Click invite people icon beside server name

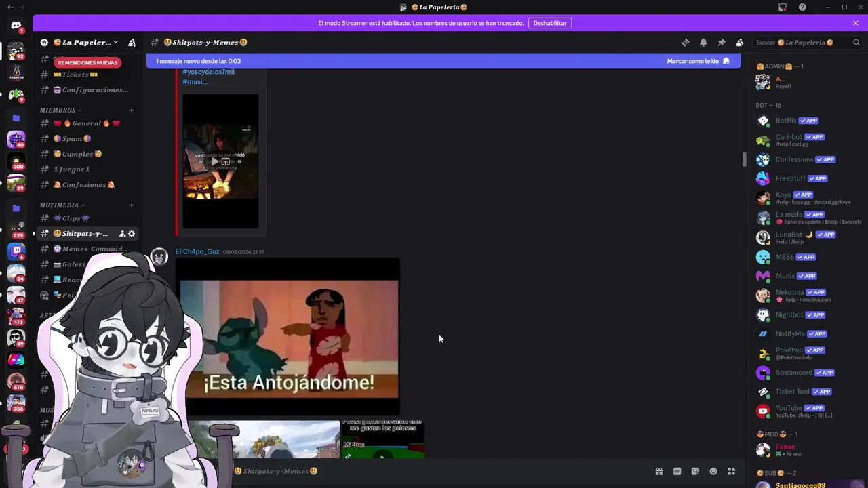132,42
